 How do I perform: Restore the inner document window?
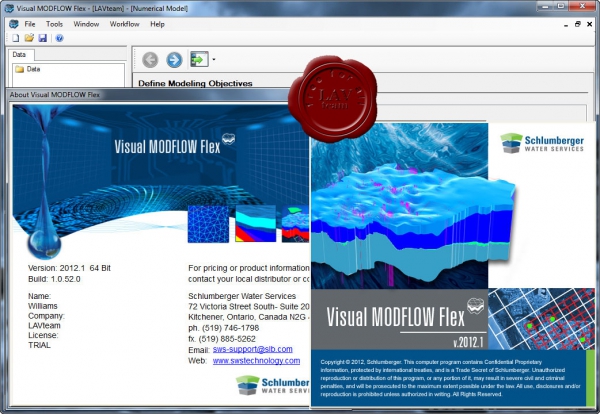point(577,24)
